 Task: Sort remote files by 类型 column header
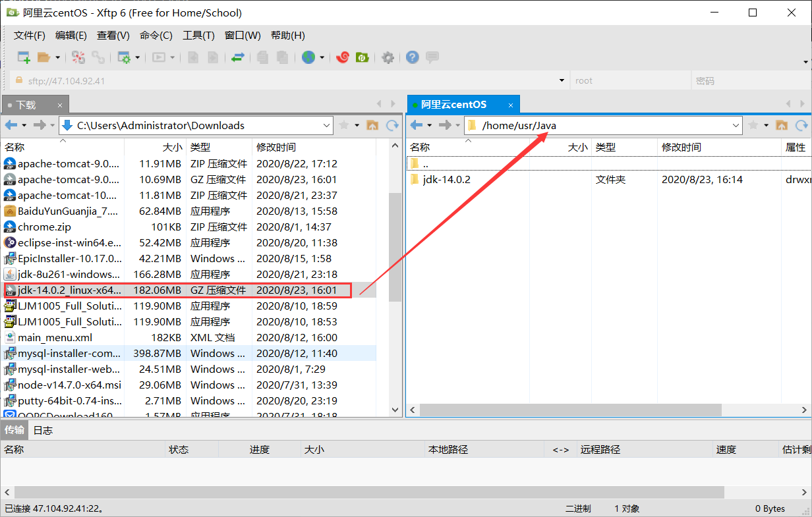coord(624,147)
